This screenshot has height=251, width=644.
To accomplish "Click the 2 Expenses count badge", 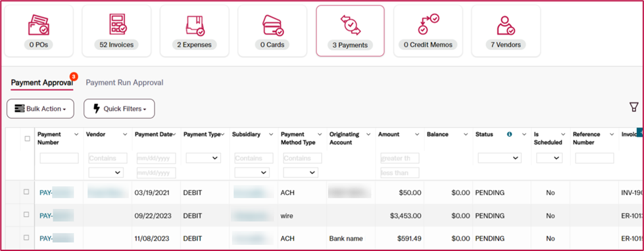I will 194,45.
